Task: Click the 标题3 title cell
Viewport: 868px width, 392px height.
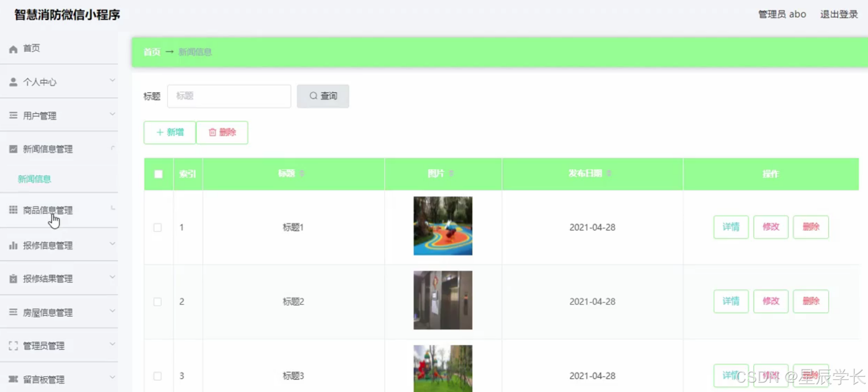Action: [293, 376]
